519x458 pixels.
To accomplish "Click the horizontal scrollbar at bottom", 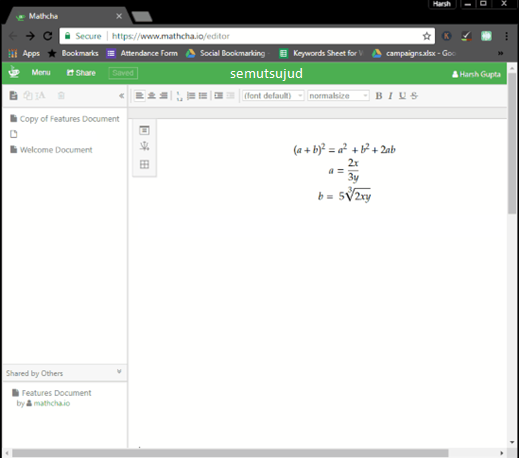I will [x=230, y=453].
